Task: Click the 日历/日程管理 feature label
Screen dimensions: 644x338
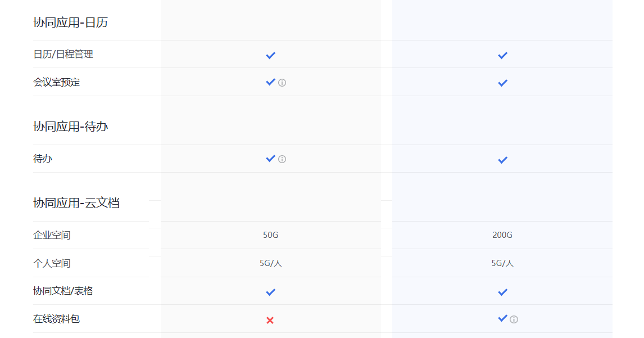Action: [x=63, y=55]
